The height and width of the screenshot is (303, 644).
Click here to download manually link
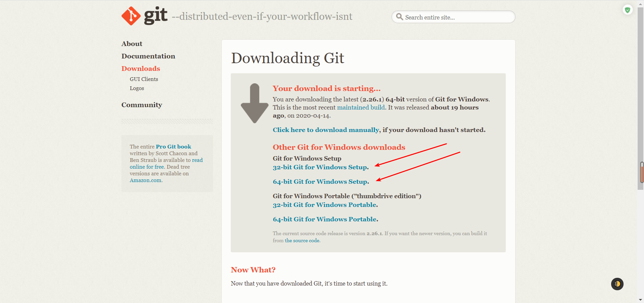(326, 130)
